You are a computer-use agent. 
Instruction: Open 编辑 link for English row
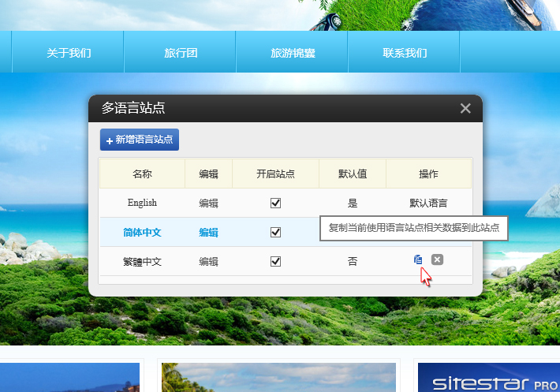click(208, 203)
